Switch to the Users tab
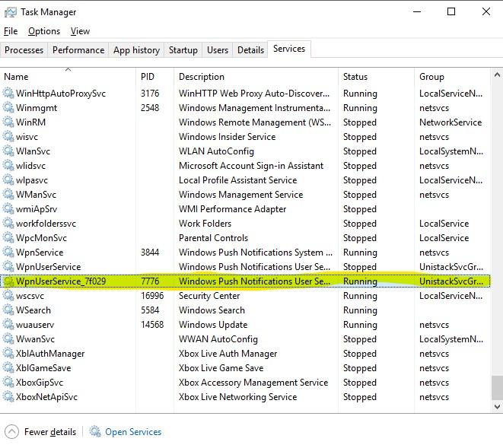The width and height of the screenshot is (503, 448). tap(218, 50)
